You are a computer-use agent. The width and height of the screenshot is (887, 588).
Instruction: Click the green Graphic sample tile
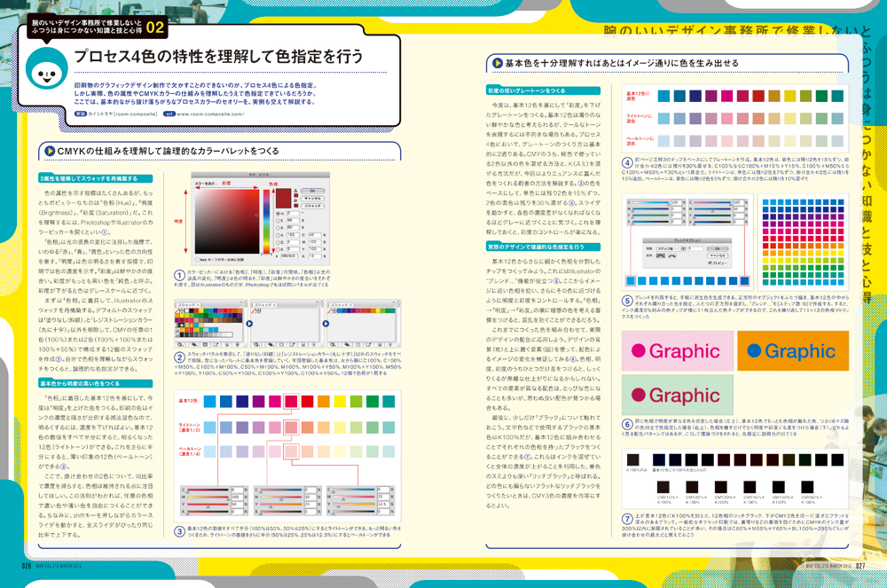point(677,395)
